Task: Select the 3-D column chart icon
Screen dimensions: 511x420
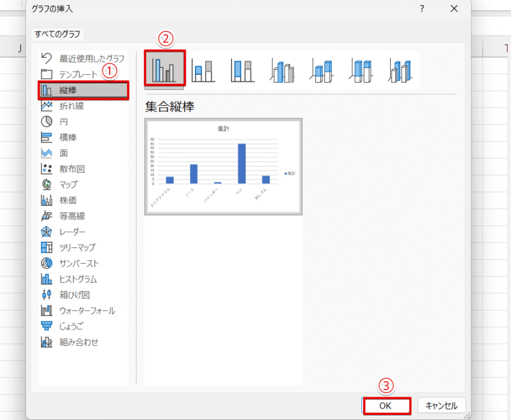Action: (400, 71)
